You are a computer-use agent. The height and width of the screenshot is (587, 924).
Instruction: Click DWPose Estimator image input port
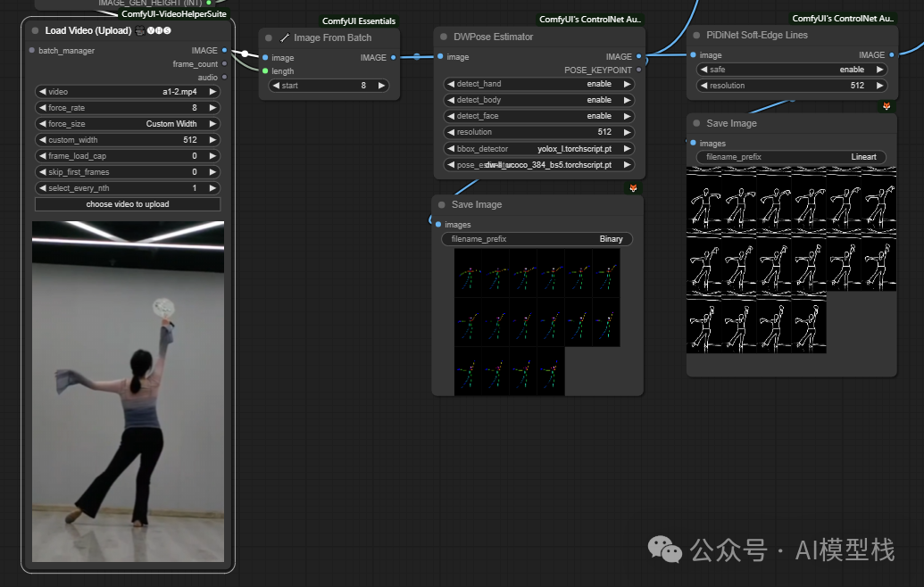tap(440, 56)
